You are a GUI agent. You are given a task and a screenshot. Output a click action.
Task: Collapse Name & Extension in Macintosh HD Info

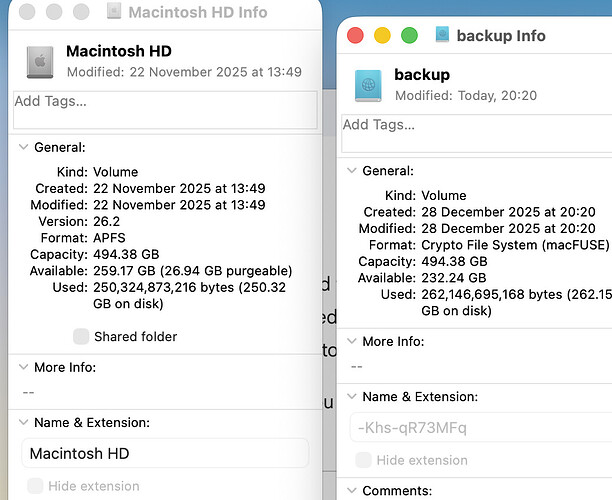click(23, 423)
